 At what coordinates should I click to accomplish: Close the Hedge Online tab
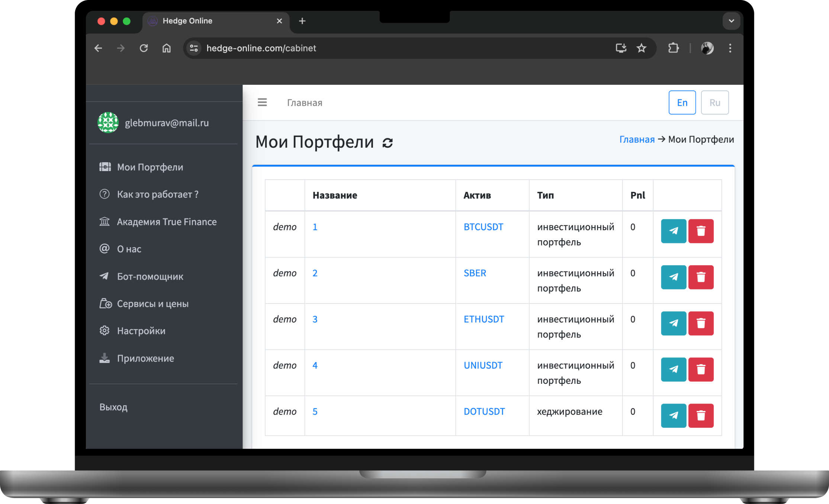pos(279,21)
